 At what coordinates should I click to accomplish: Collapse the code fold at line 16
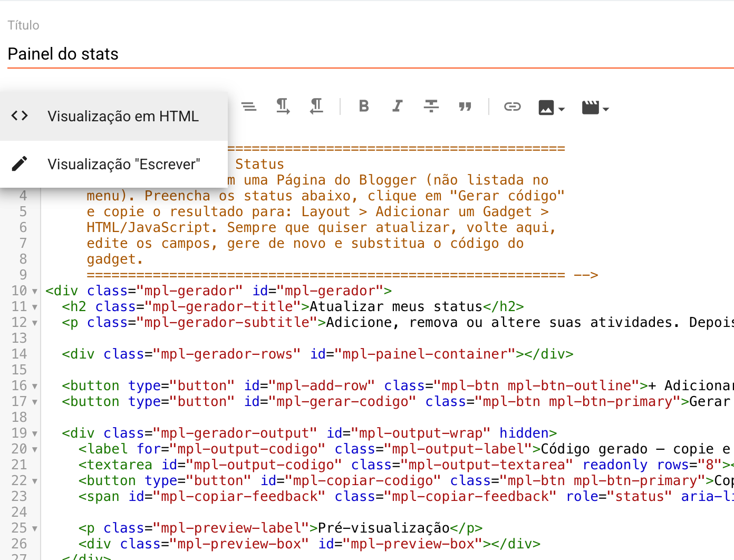[x=35, y=386]
